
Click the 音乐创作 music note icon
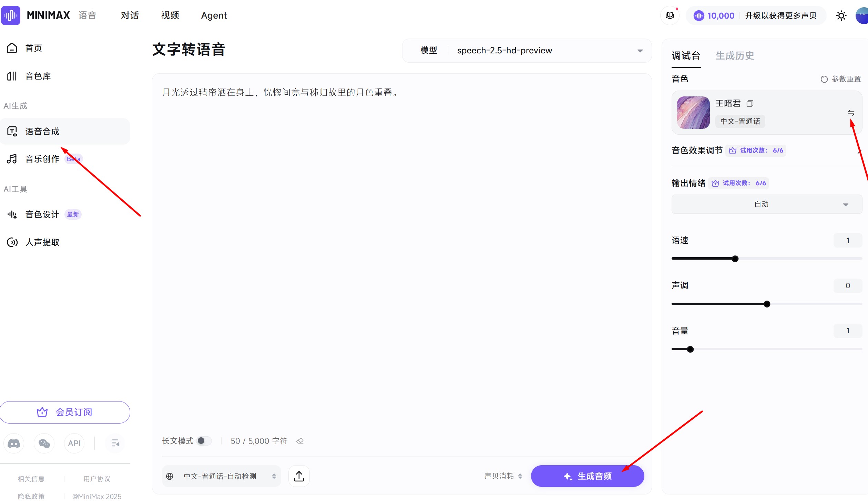(x=12, y=159)
